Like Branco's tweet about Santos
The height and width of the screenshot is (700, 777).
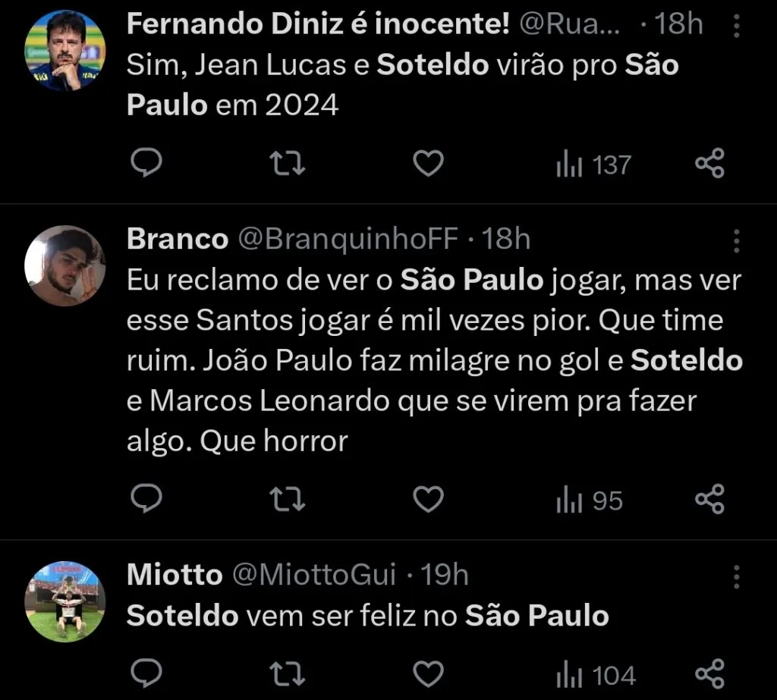(x=429, y=499)
